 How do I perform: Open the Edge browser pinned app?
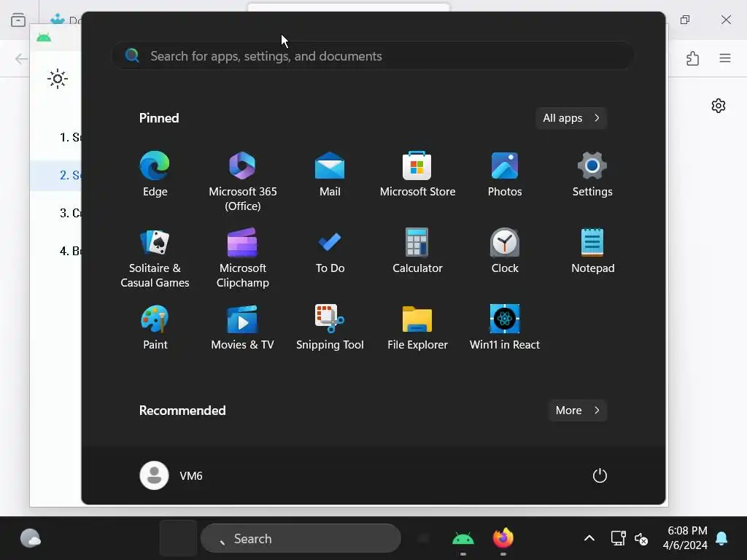155,174
